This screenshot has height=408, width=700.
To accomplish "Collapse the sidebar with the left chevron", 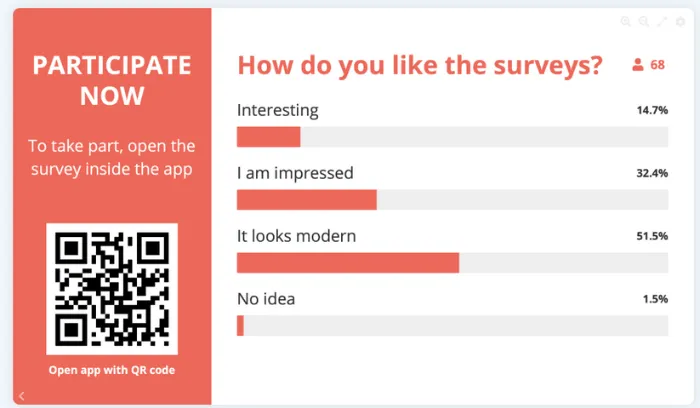I will [x=22, y=396].
